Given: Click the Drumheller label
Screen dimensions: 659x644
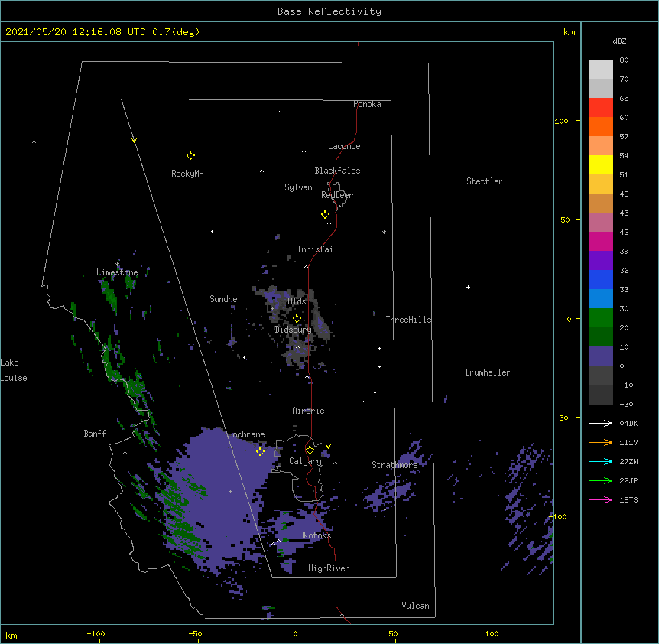Looking at the screenshot, I should pos(488,372).
